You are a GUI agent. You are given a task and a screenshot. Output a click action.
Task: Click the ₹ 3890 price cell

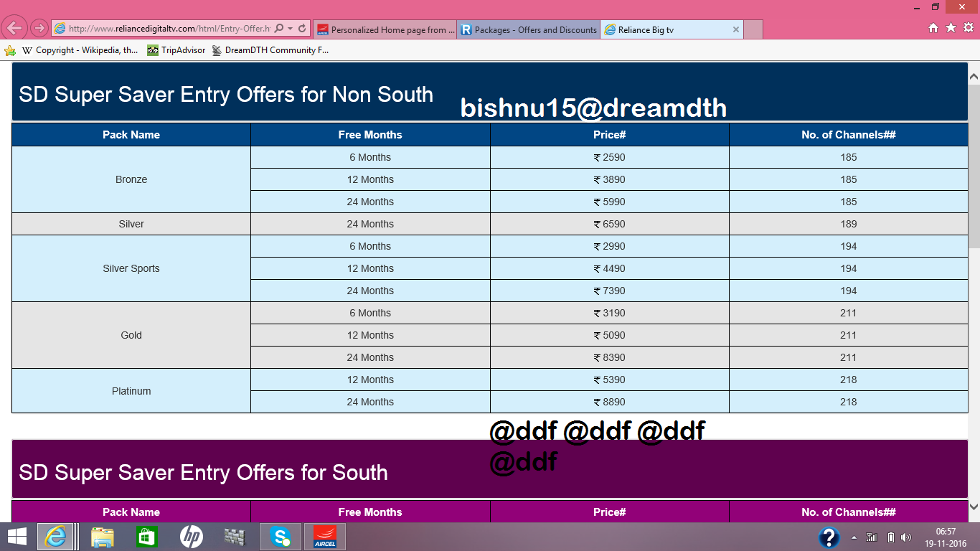click(610, 179)
